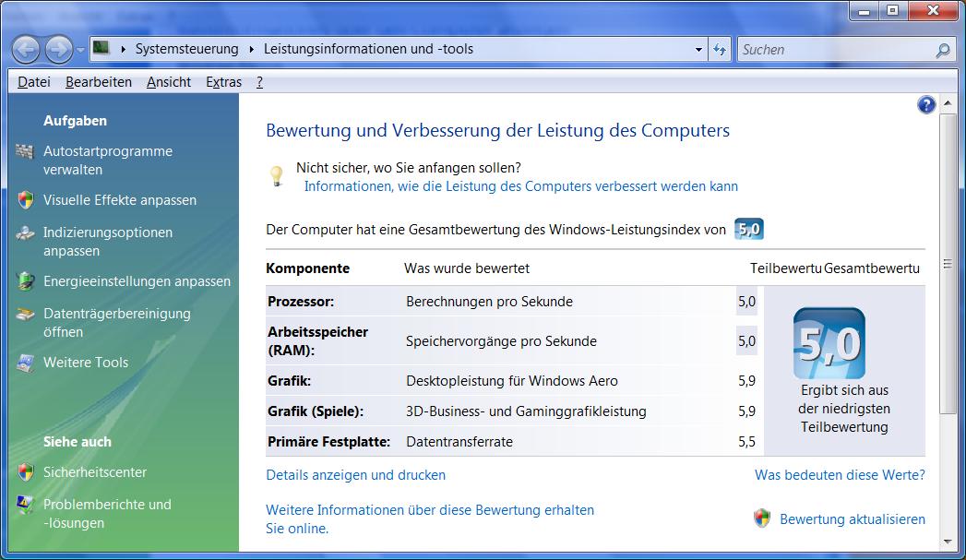
Task: Click Sicherheitscenter shield icon
Action: 25,472
